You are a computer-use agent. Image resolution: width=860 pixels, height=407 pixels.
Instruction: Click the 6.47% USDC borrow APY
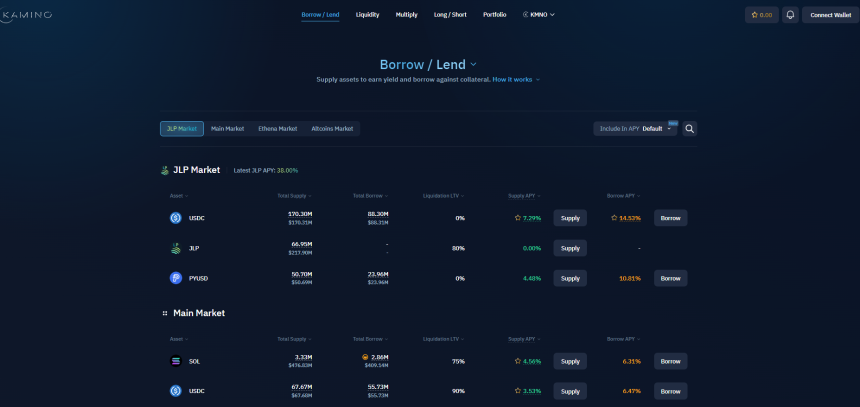(x=631, y=391)
